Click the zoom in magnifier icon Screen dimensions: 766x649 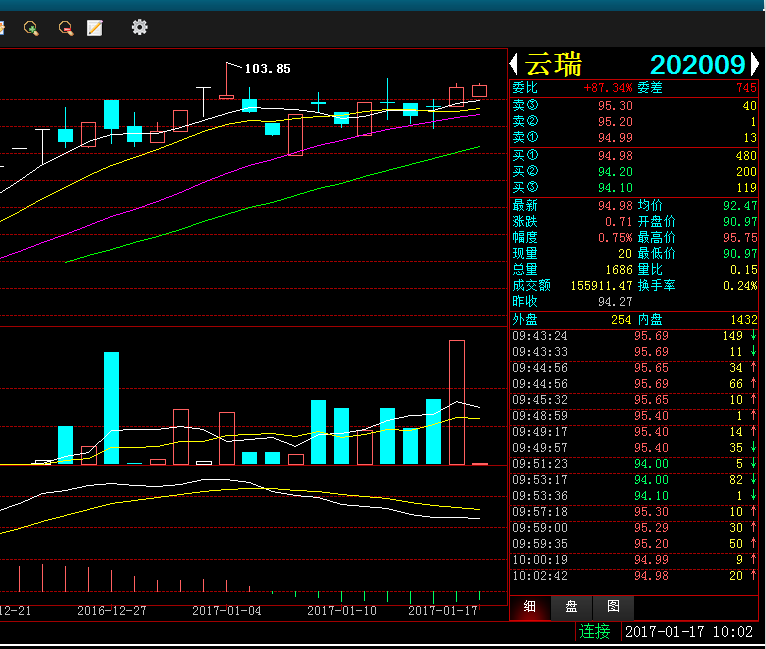pos(31,28)
